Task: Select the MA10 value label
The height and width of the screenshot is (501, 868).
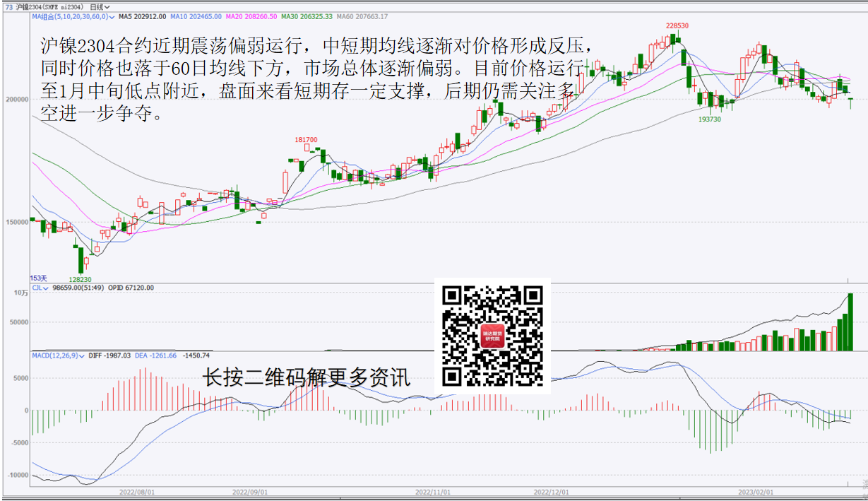Action: tap(196, 16)
